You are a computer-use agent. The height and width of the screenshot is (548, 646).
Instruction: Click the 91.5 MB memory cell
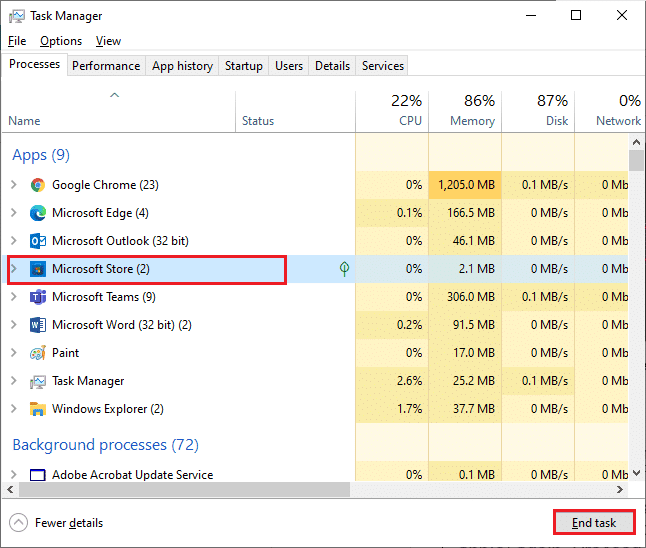(465, 325)
